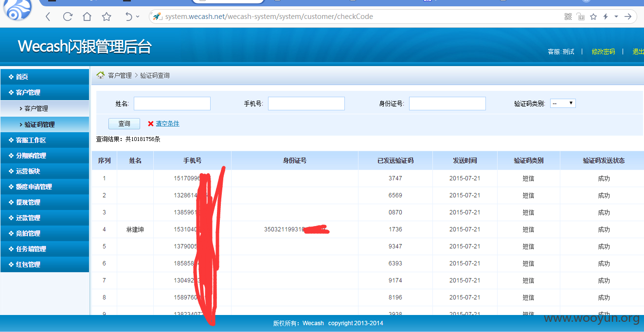This screenshot has width=644, height=332.
Task: Open 提现管理 in the sidebar
Action: click(x=45, y=202)
